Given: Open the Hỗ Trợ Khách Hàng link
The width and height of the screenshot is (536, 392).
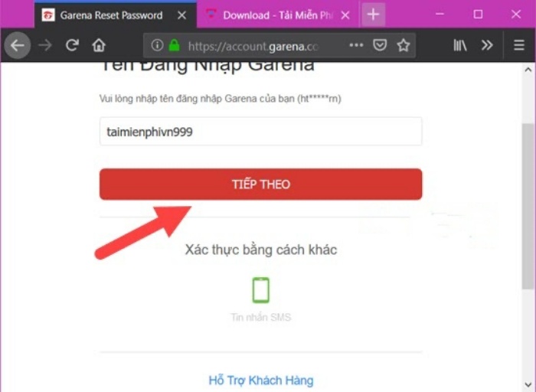Looking at the screenshot, I should pyautogui.click(x=261, y=380).
